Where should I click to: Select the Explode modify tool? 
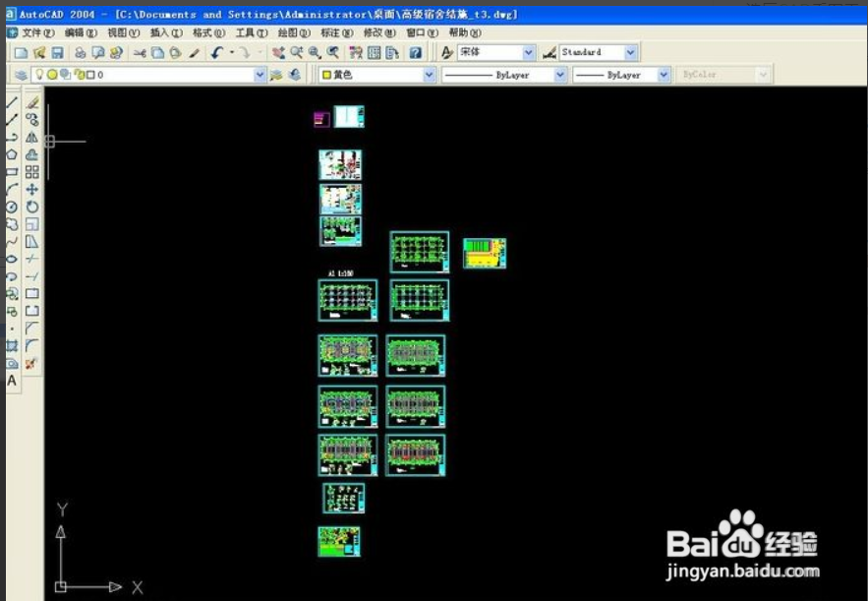31,364
